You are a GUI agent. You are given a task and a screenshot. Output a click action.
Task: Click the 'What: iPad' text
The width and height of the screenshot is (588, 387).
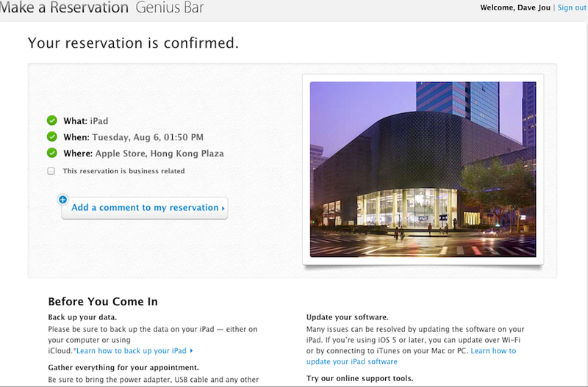[x=85, y=121]
